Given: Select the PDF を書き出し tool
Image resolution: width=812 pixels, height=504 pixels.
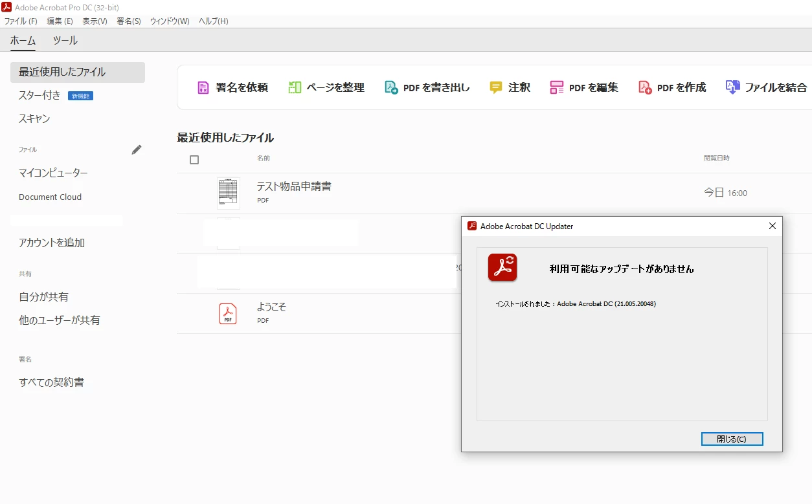Looking at the screenshot, I should coord(427,87).
